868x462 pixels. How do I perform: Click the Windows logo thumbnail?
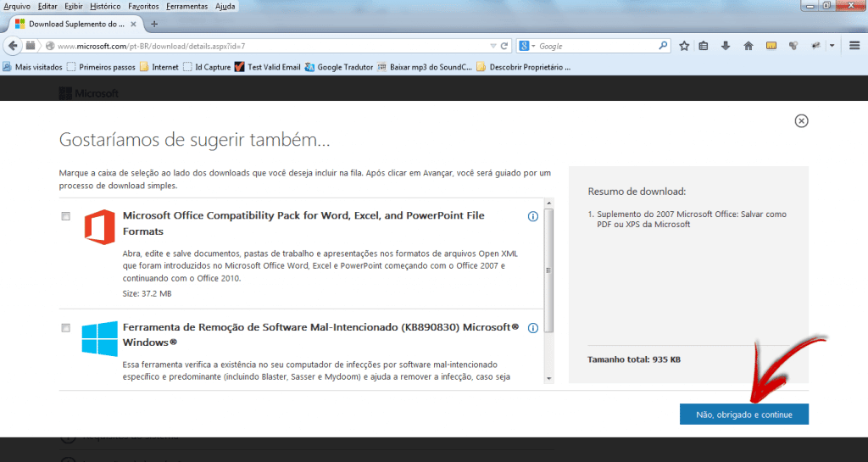click(x=100, y=338)
